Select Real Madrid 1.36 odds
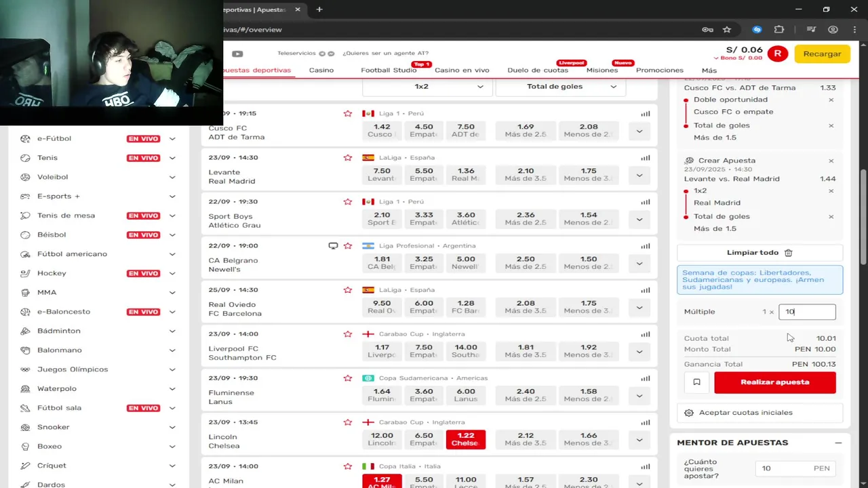The image size is (868, 488). click(x=465, y=174)
